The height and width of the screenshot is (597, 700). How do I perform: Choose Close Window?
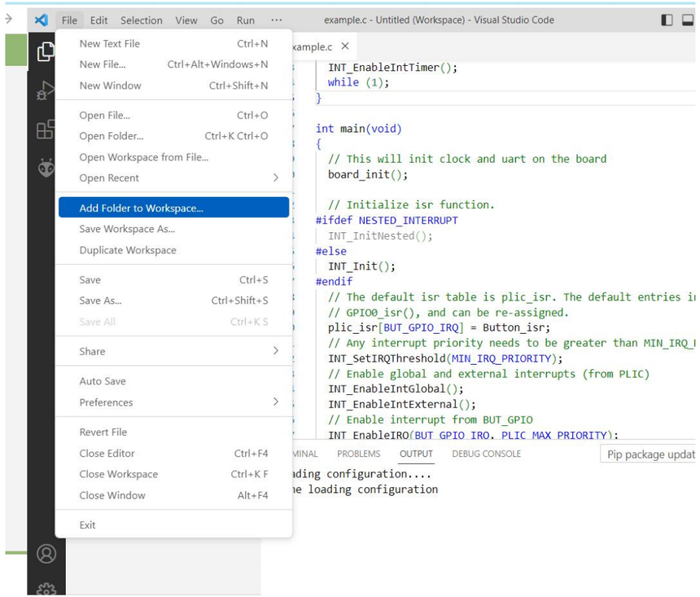173,495
